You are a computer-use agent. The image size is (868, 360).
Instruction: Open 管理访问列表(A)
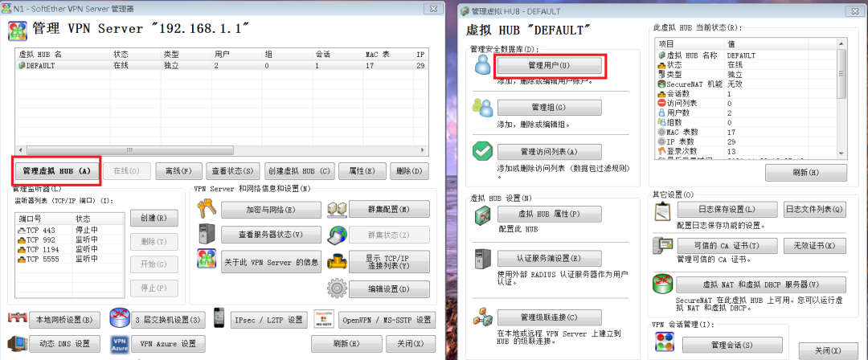[x=549, y=152]
